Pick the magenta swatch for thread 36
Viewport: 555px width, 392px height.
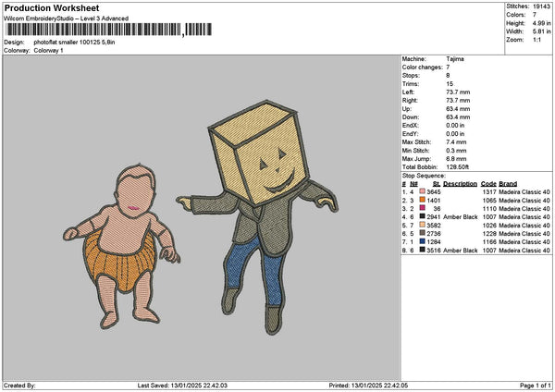(x=424, y=208)
